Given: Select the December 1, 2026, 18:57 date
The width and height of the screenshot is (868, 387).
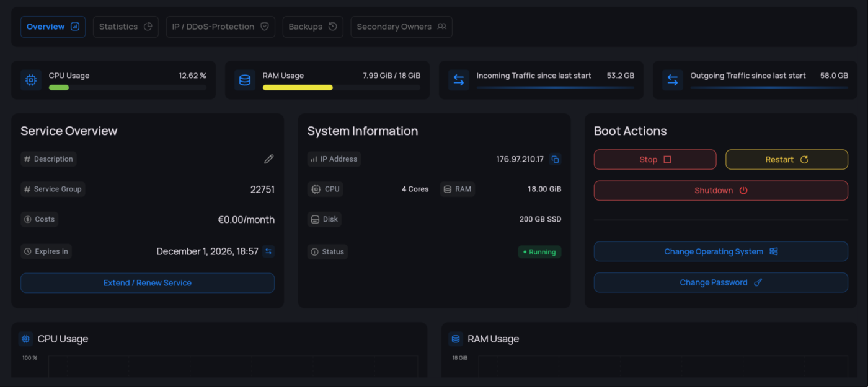Looking at the screenshot, I should pyautogui.click(x=207, y=251).
